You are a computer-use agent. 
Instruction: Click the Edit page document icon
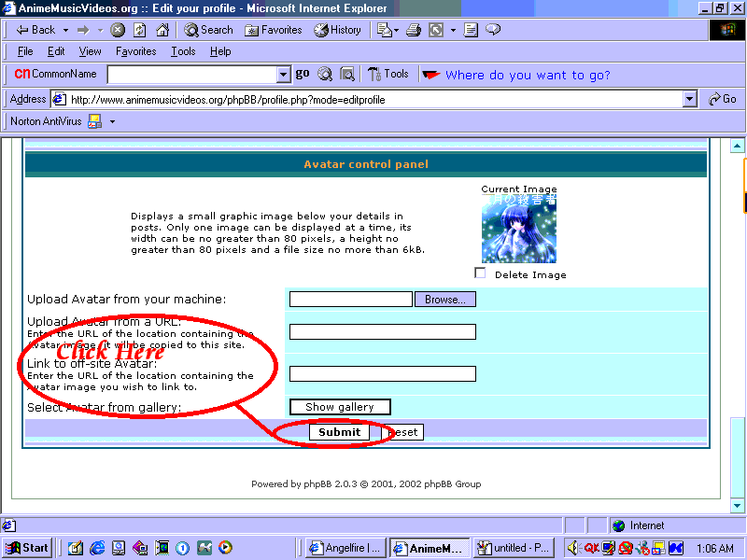[x=471, y=30]
